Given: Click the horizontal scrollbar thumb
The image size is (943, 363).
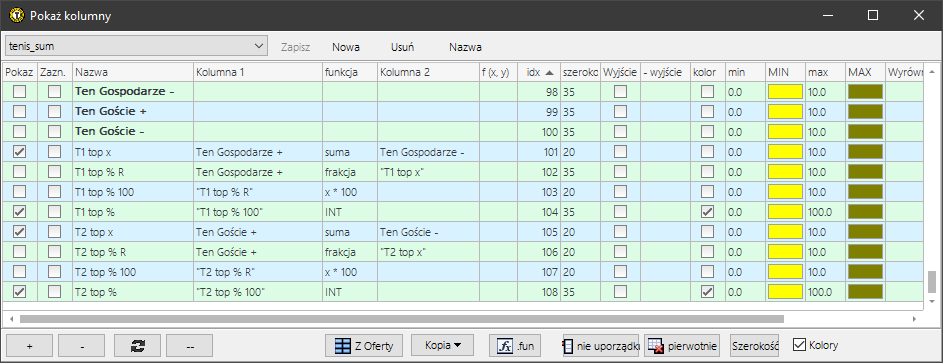Looking at the screenshot, I should click(x=402, y=319).
